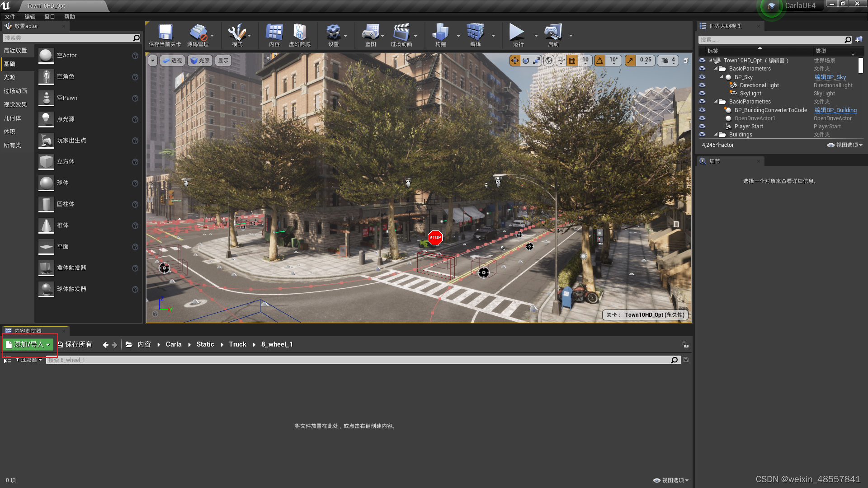Screen dimensions: 868x488
Task: Click the 编辑BP_Sky link
Action: click(830, 77)
